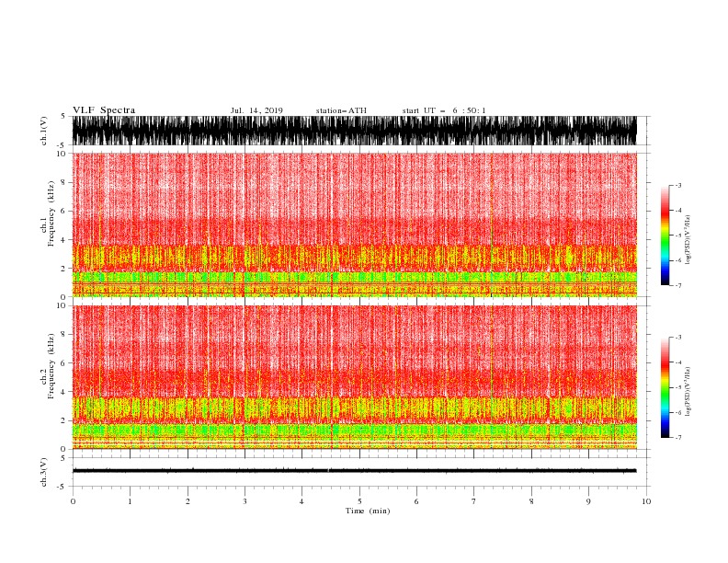This screenshot has height=563, width=728.
Task: Click the 'ch.3(V)' axis label
Action: [x=44, y=472]
